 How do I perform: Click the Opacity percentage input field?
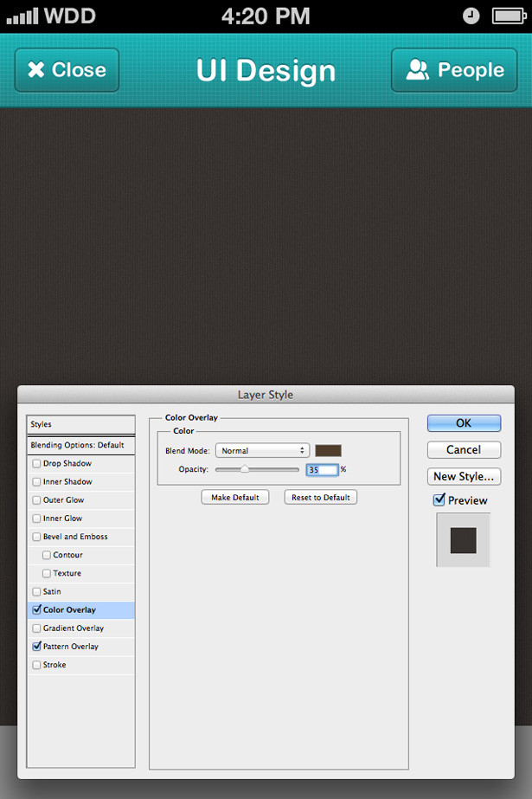(x=321, y=469)
